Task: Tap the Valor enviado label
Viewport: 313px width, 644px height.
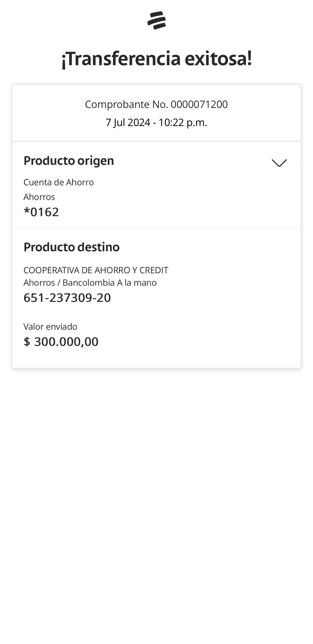Action: pyautogui.click(x=50, y=327)
